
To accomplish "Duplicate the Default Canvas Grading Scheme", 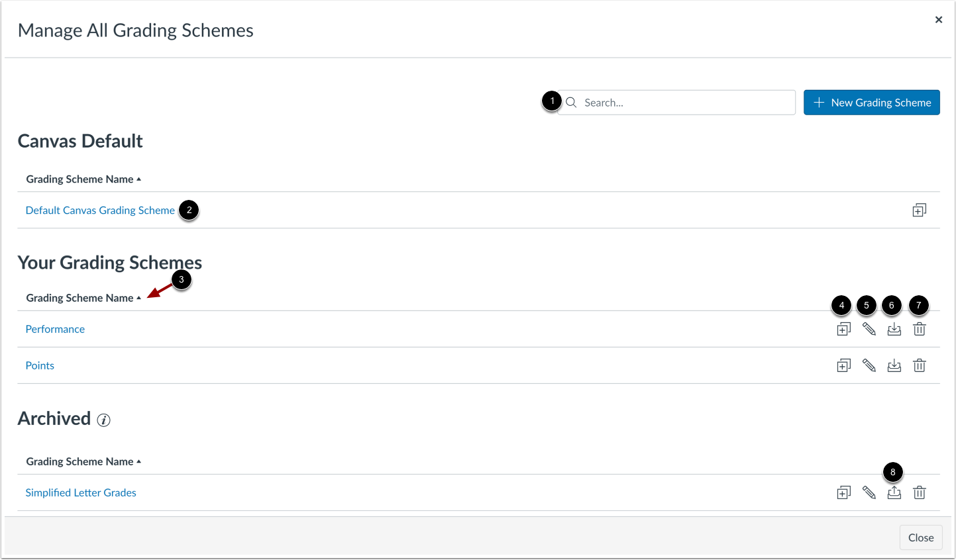I will 919,210.
